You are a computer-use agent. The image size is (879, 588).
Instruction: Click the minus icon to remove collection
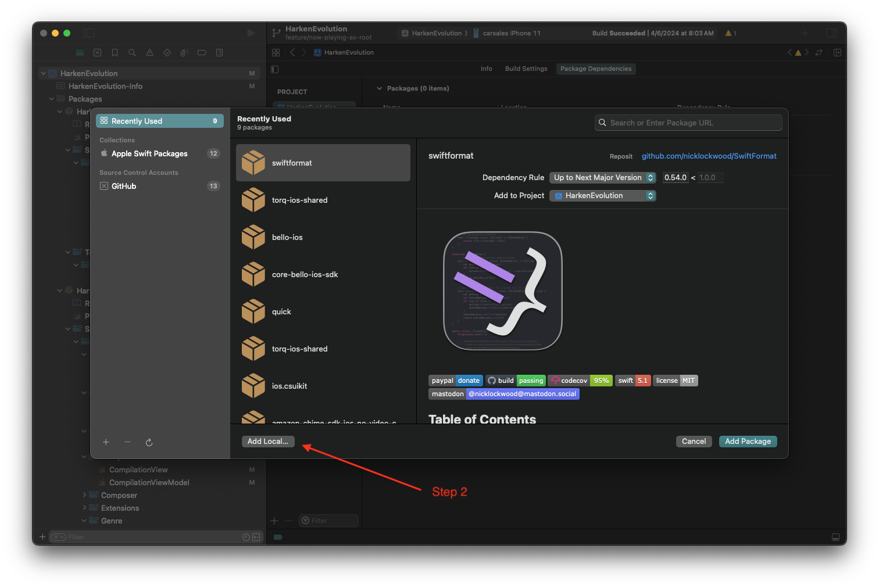pos(127,442)
